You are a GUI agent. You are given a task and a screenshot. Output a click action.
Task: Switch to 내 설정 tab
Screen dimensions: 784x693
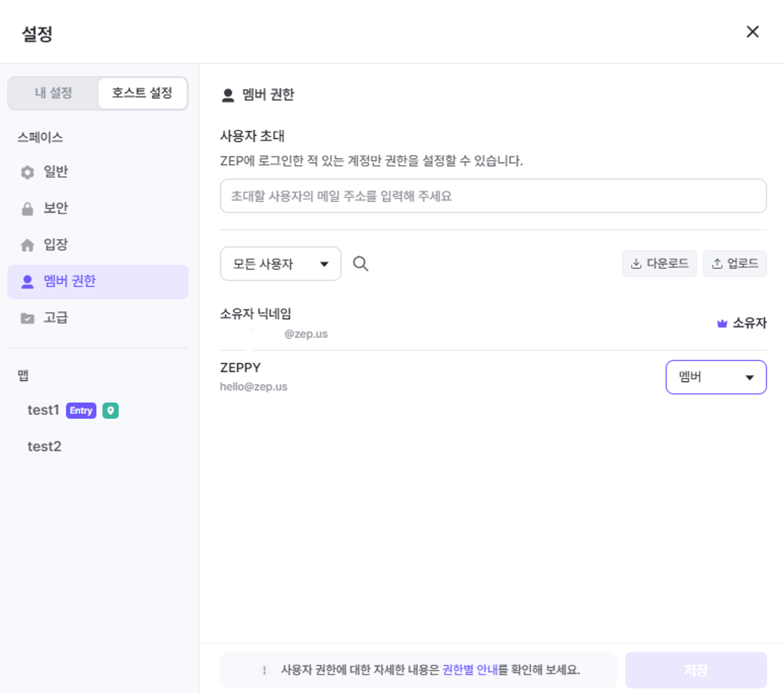53,93
